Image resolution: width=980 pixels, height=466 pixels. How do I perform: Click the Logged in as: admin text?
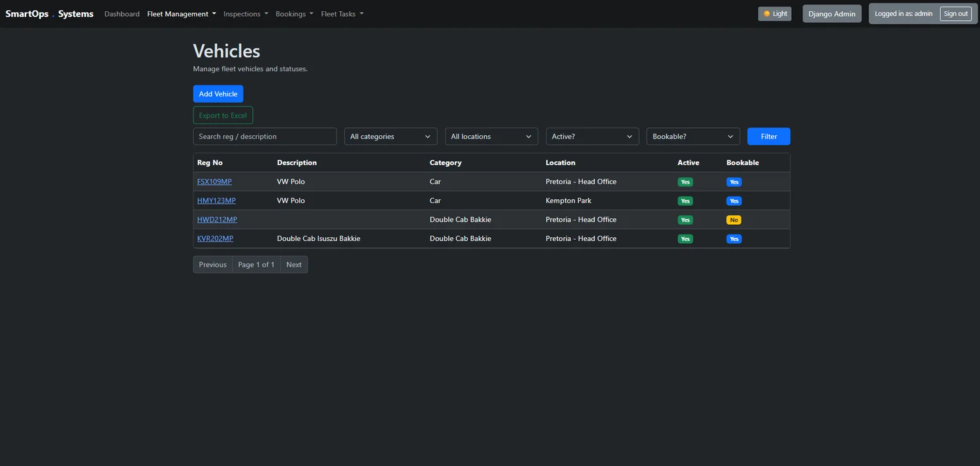904,14
